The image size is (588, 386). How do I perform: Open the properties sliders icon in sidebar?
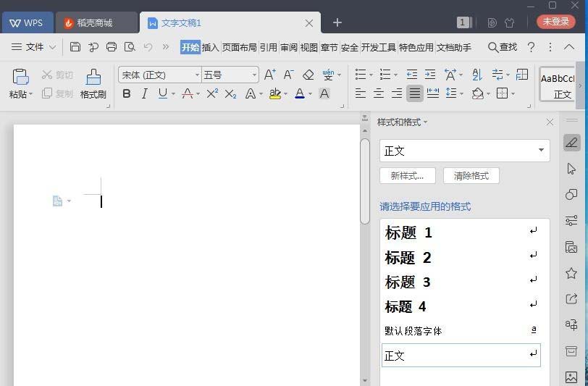571,221
